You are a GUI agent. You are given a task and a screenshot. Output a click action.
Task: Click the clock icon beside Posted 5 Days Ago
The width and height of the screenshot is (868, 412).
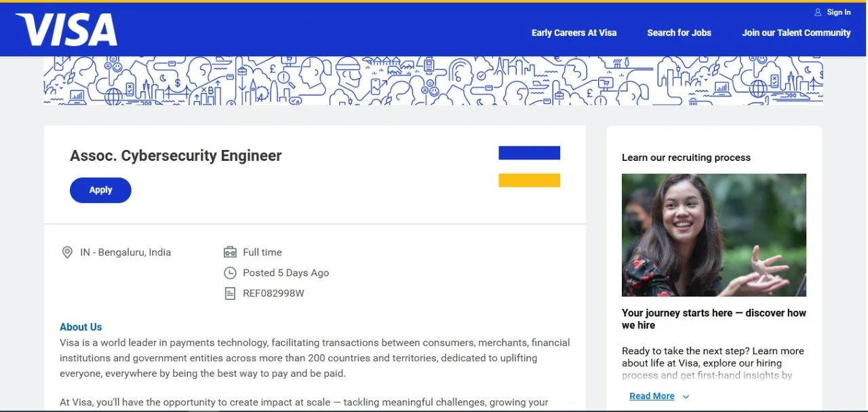pyautogui.click(x=230, y=273)
